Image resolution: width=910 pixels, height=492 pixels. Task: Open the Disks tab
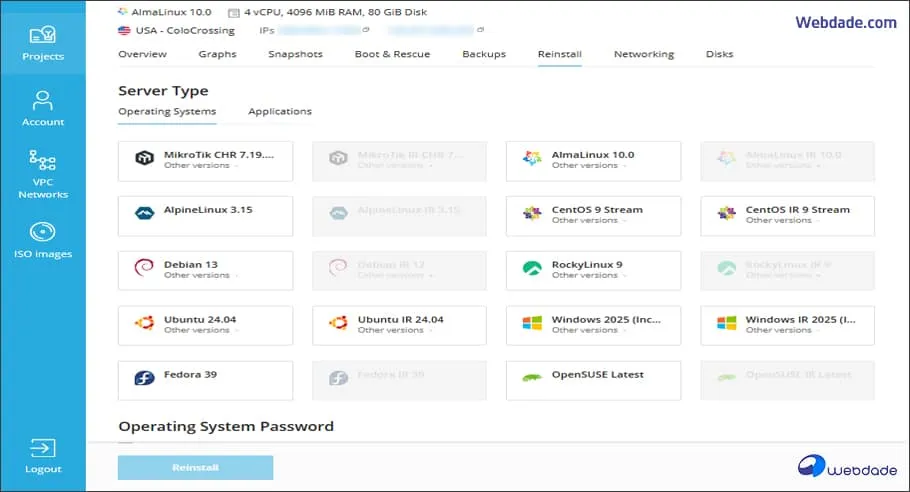pyautogui.click(x=719, y=54)
